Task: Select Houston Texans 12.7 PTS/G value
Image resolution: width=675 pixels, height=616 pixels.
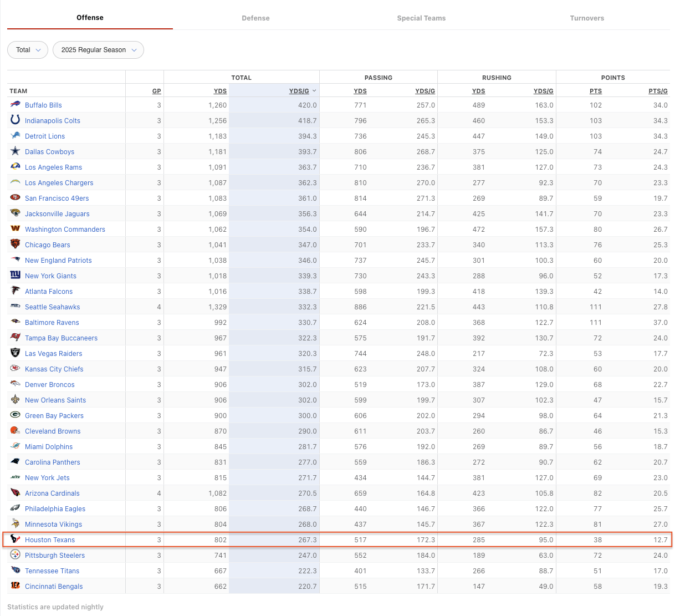Action: [x=661, y=540]
